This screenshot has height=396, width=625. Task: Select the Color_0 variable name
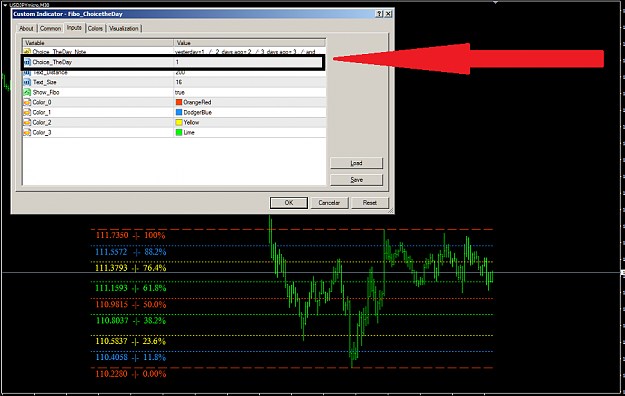(x=42, y=102)
